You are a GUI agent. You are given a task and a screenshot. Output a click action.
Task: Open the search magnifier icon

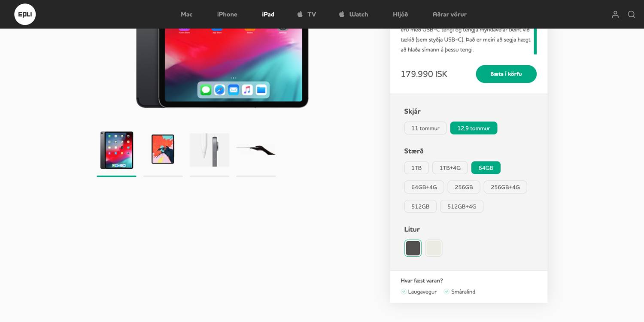(x=632, y=14)
